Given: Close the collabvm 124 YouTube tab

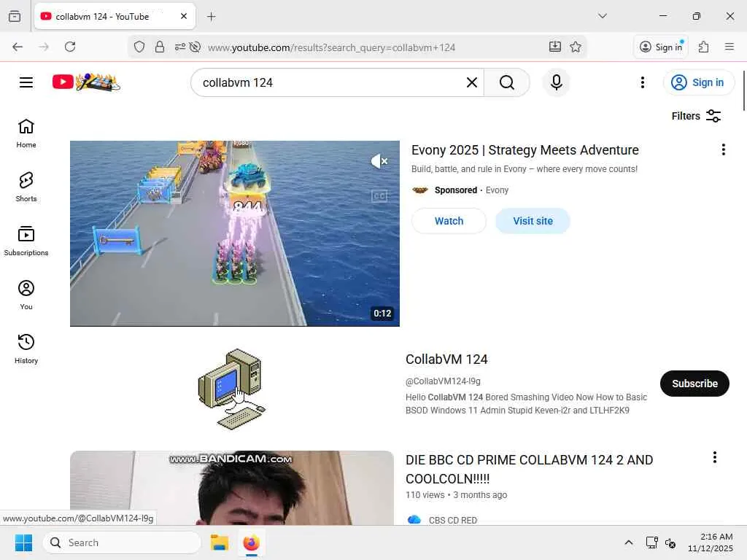Looking at the screenshot, I should coord(184,16).
